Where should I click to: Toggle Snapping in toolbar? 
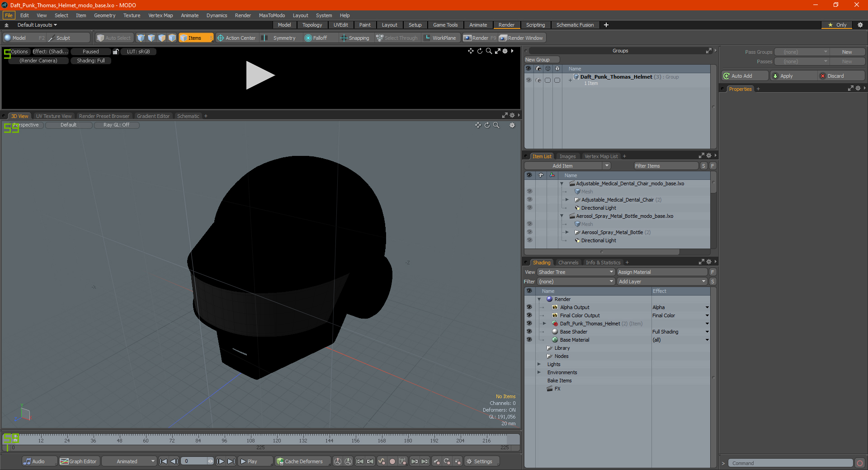click(355, 38)
